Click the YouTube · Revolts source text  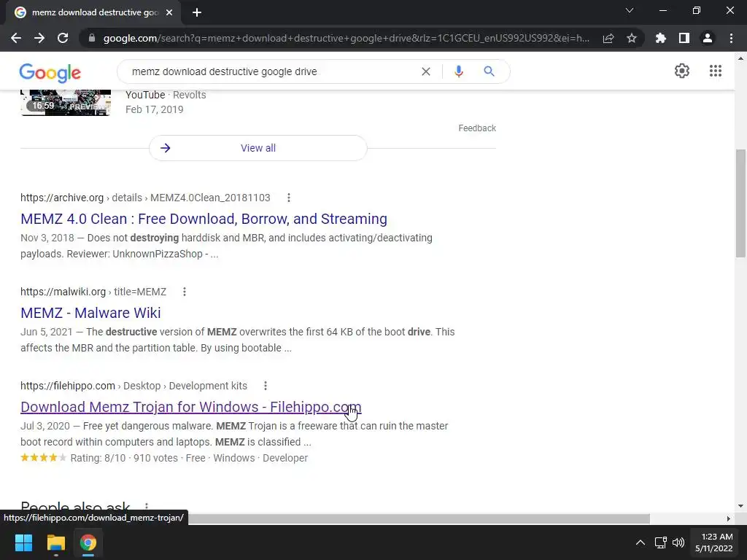point(166,95)
